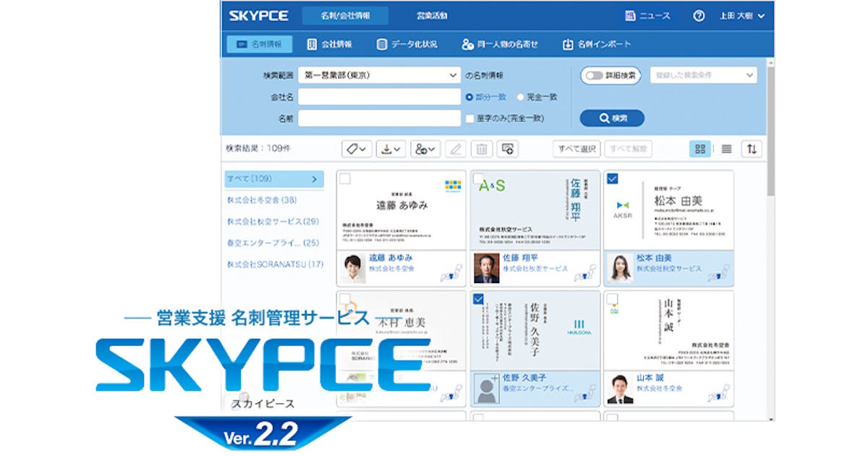Click the add-card plus icon in the toolbar
Screen dimensions: 868x456
(508, 149)
